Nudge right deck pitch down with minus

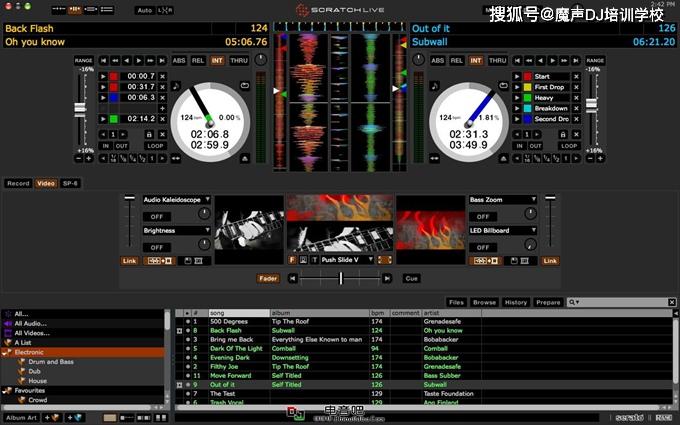coord(590,159)
